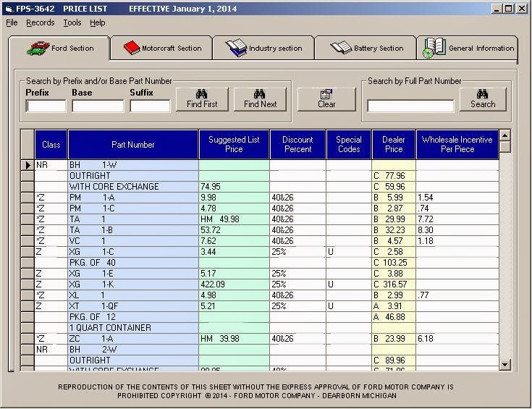Select the row selector for PM 1-A
Viewport: 532px width, 409px height.
[x=28, y=198]
